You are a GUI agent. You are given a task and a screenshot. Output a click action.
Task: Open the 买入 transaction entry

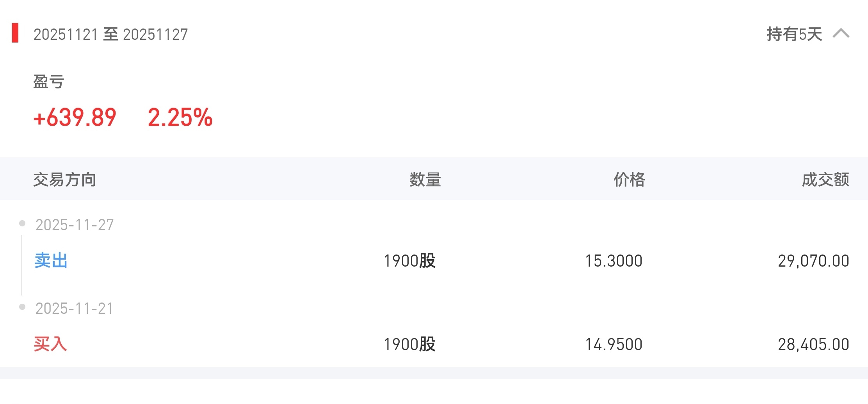(50, 344)
